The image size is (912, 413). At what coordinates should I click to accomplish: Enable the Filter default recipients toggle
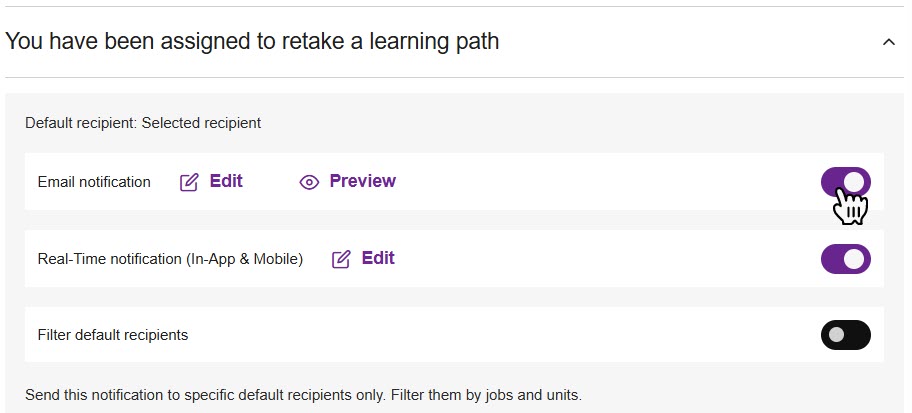[845, 335]
